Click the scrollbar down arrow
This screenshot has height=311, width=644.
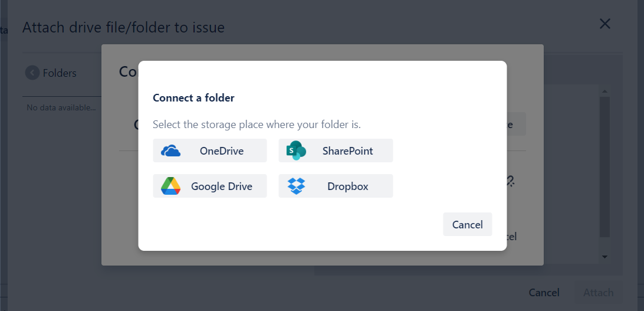pos(604,257)
